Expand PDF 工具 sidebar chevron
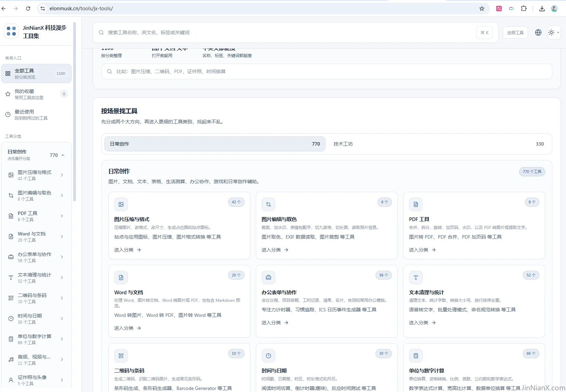 pos(62,216)
